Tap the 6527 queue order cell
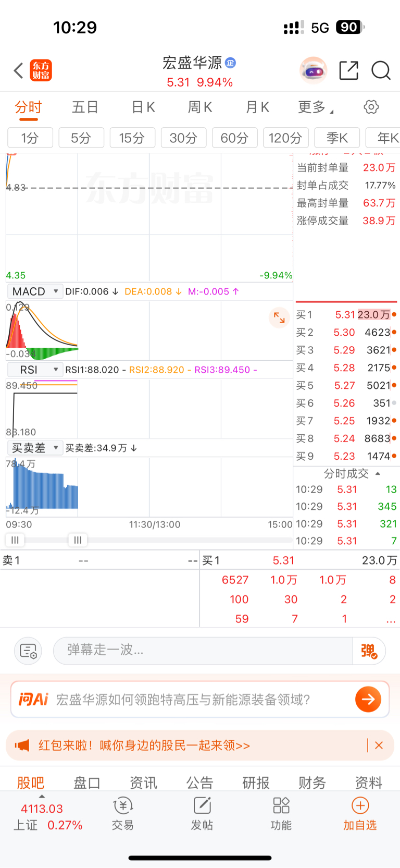Viewport: 400px width, 868px height. click(235, 580)
